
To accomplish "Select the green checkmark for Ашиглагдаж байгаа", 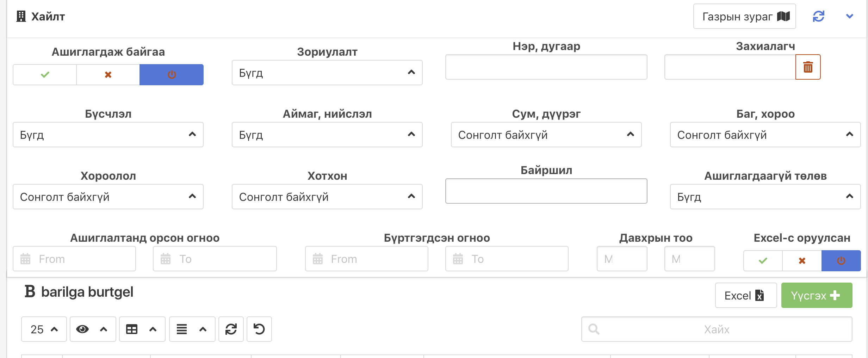I will (44, 74).
